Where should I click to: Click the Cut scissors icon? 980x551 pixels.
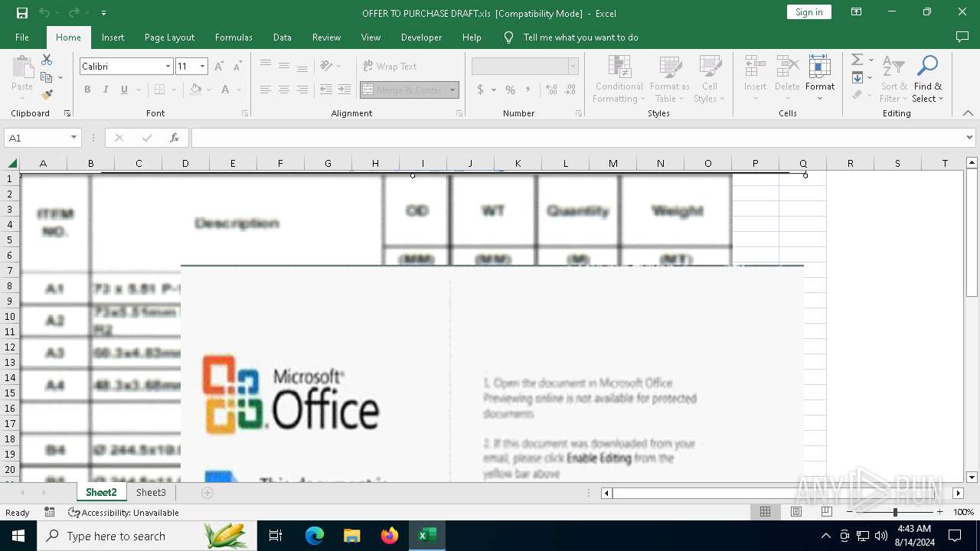pyautogui.click(x=47, y=60)
